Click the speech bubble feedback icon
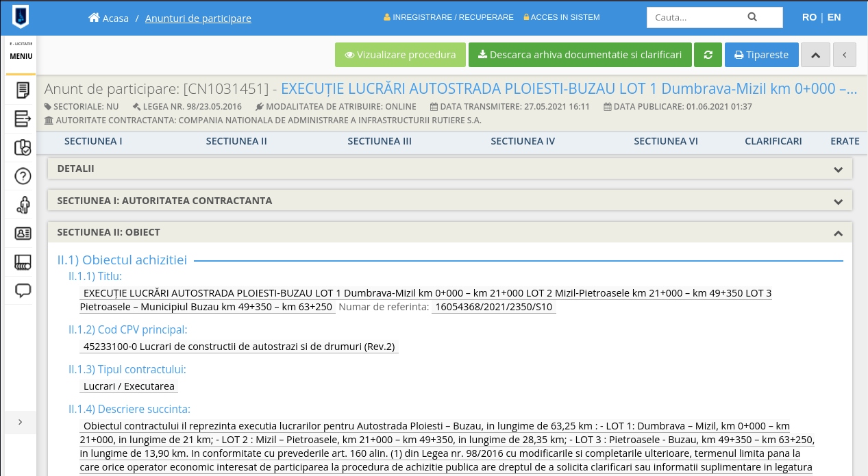This screenshot has width=868, height=476. [x=23, y=290]
